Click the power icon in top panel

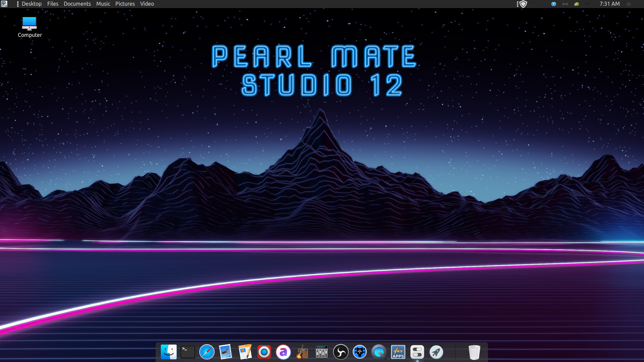(629, 4)
